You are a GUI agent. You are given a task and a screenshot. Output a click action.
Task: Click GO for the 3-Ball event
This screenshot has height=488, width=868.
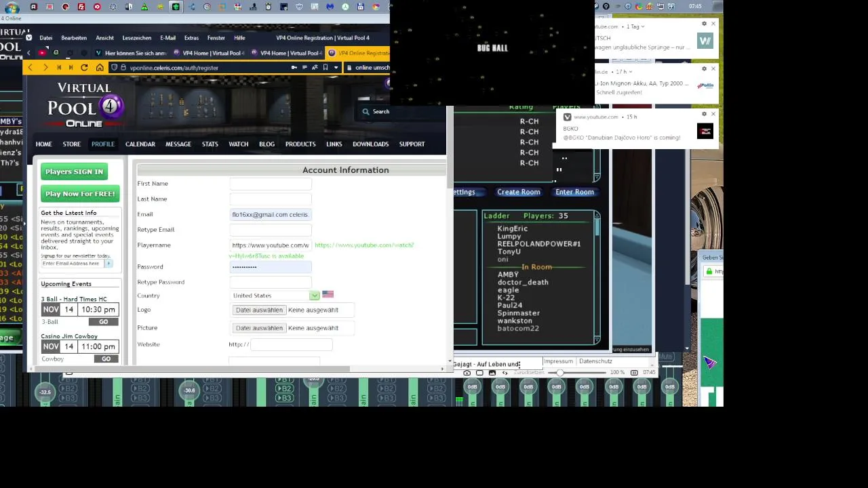pos(103,322)
